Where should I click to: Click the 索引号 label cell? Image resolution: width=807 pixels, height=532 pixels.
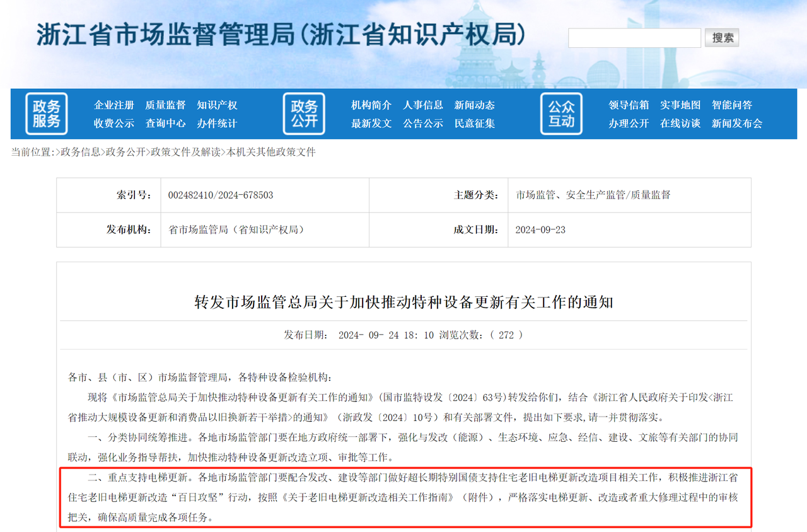[108, 195]
